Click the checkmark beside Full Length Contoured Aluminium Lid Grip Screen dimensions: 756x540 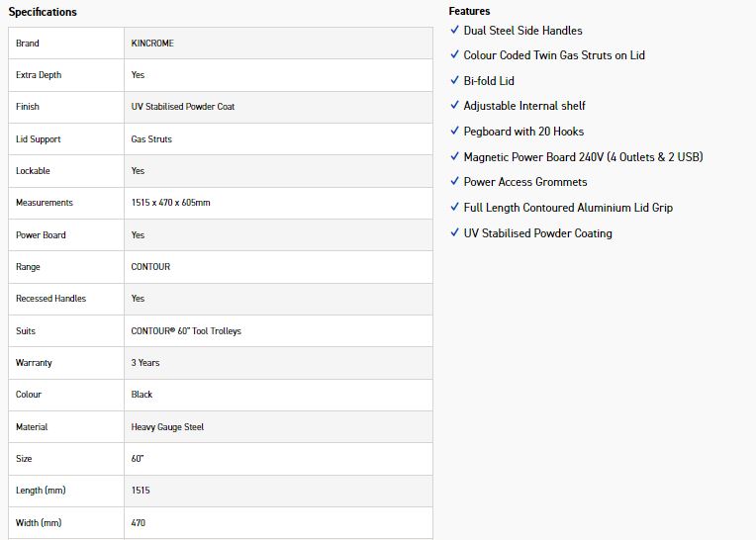click(x=454, y=207)
